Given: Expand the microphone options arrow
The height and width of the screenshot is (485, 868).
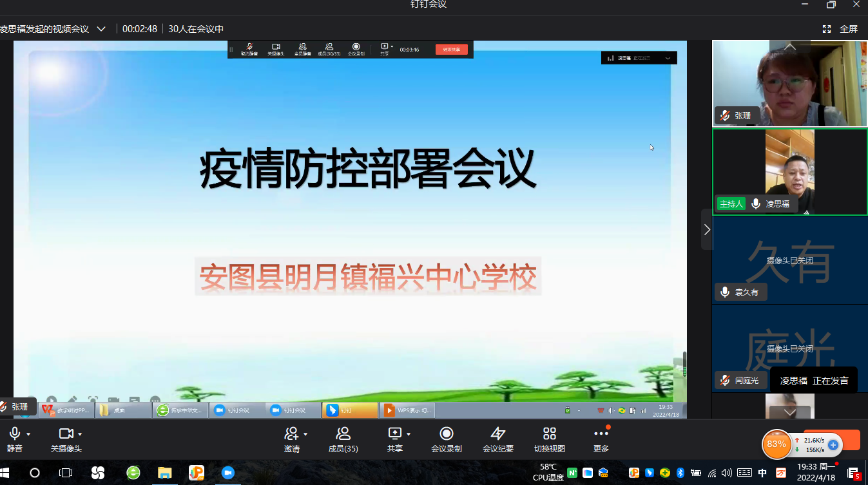Looking at the screenshot, I should 28,434.
